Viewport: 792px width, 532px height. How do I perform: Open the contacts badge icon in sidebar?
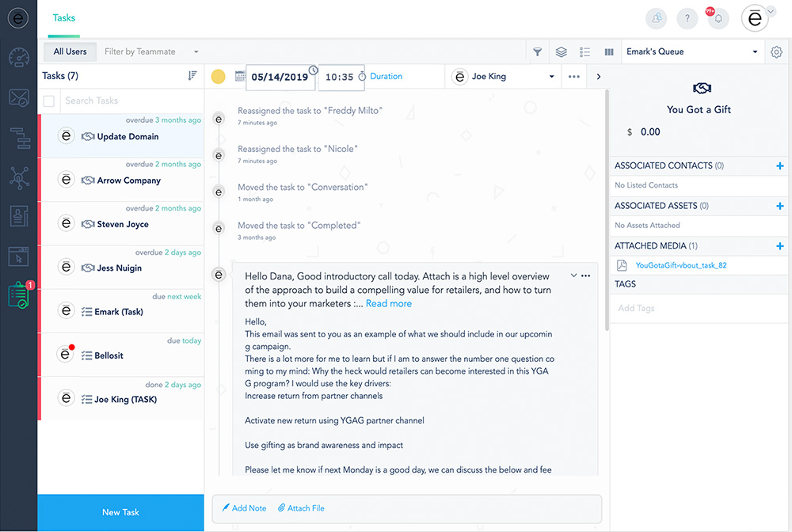19,217
